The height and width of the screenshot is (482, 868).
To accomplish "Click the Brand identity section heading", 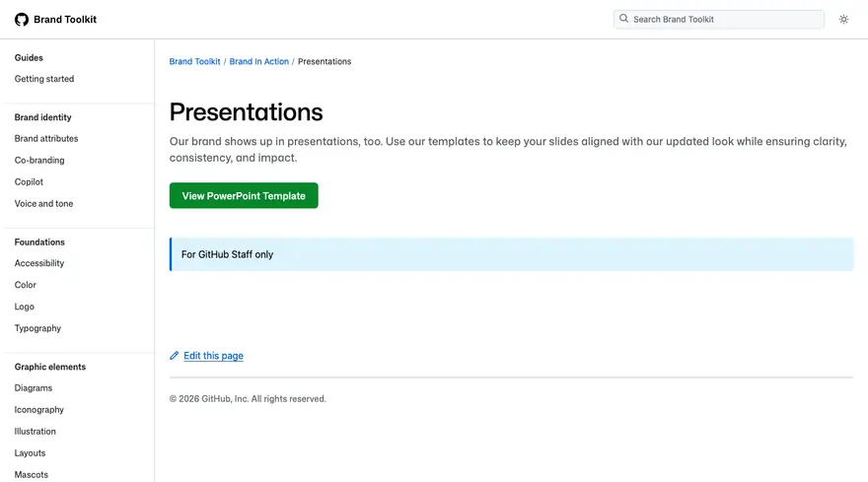I will [x=43, y=117].
